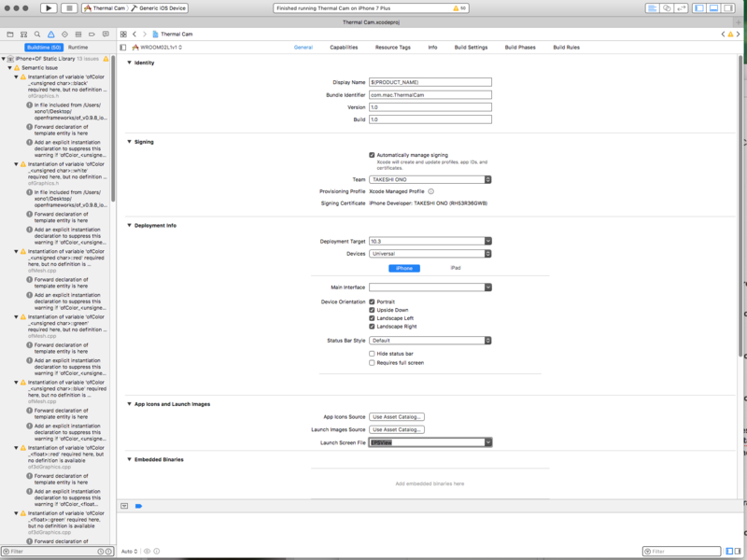The image size is (747, 560).
Task: Open the WROOM02L1v1 target selector
Action: (158, 48)
